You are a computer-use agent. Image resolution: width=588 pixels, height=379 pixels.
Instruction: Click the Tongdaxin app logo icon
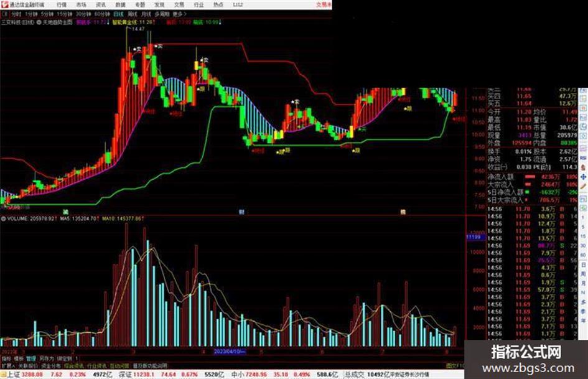click(4, 4)
